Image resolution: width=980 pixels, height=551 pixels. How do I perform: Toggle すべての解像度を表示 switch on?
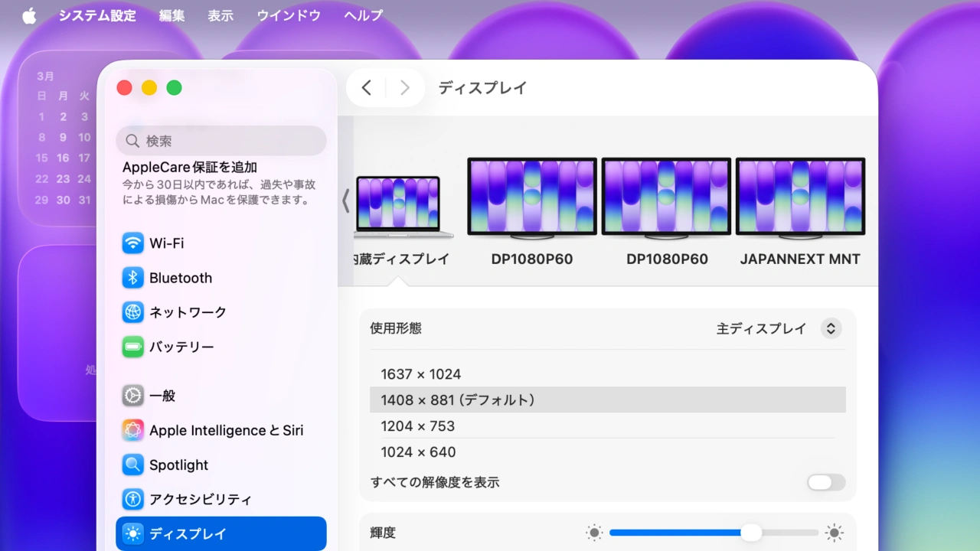pyautogui.click(x=825, y=482)
